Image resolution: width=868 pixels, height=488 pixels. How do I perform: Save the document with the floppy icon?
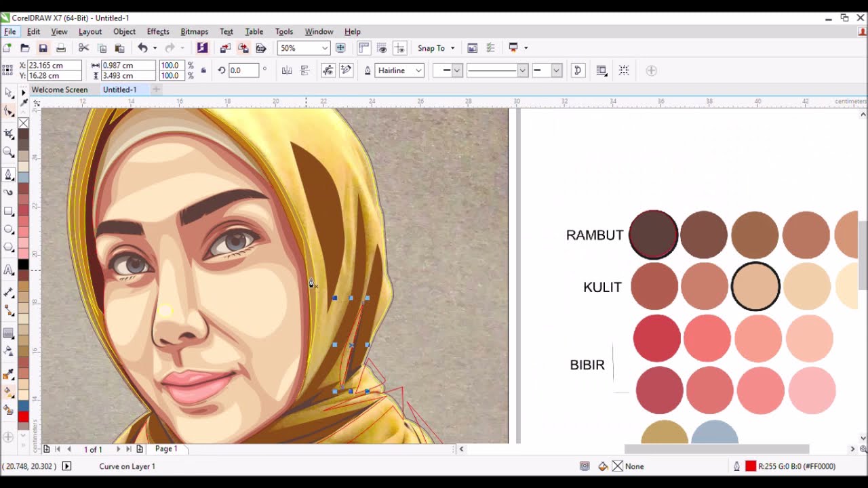pos(43,48)
